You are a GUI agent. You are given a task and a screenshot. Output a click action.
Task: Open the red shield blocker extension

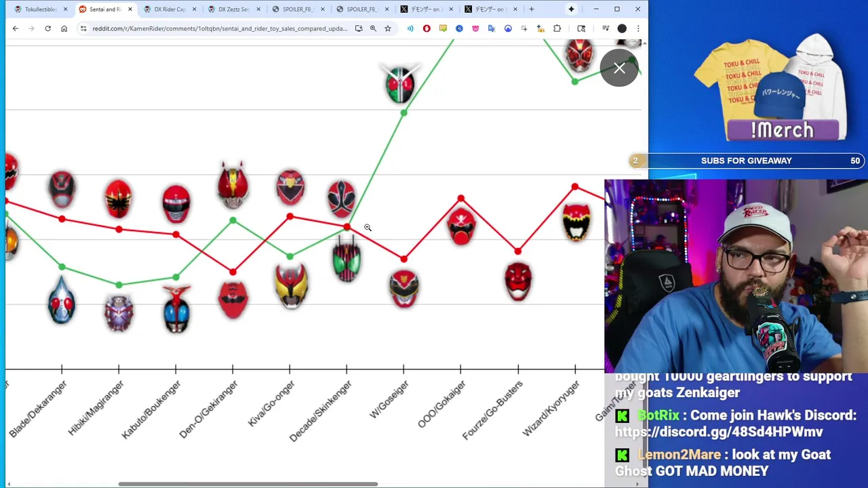click(x=427, y=28)
